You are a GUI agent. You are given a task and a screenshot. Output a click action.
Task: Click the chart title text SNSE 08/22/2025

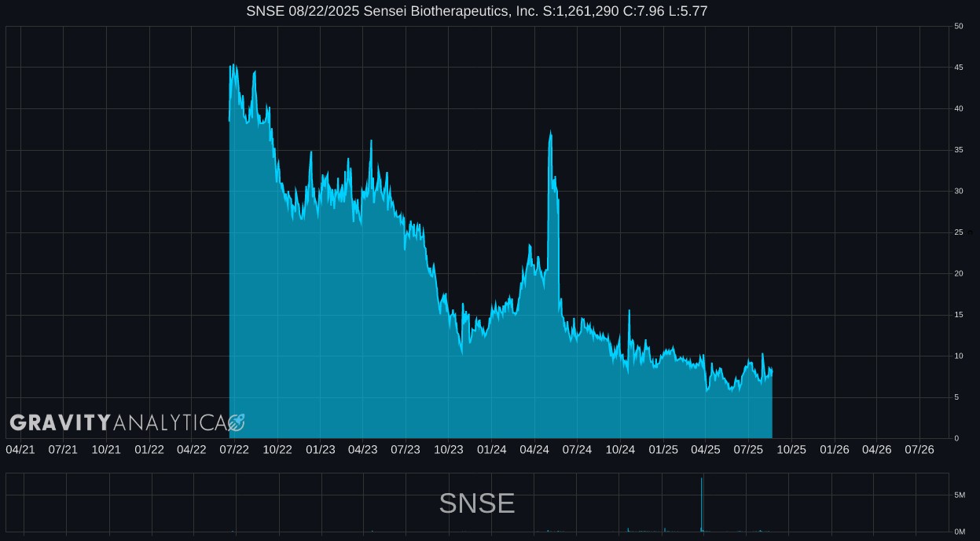303,11
